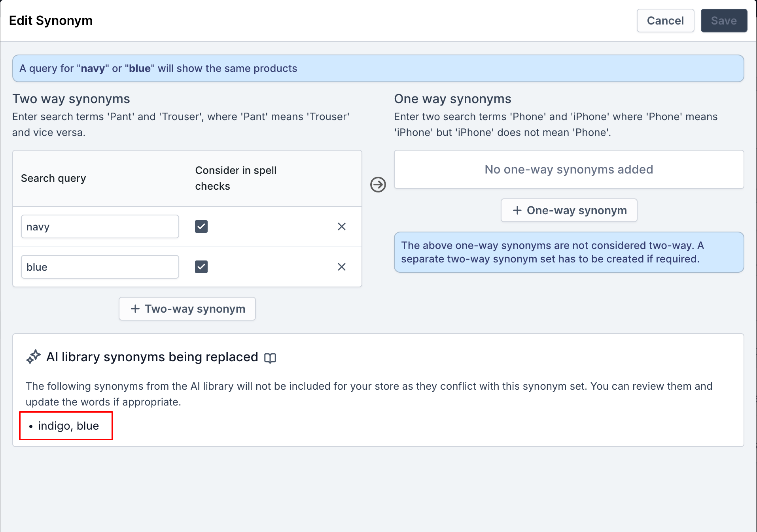Focus the navy search query field
This screenshot has width=757, height=532.
pos(100,226)
